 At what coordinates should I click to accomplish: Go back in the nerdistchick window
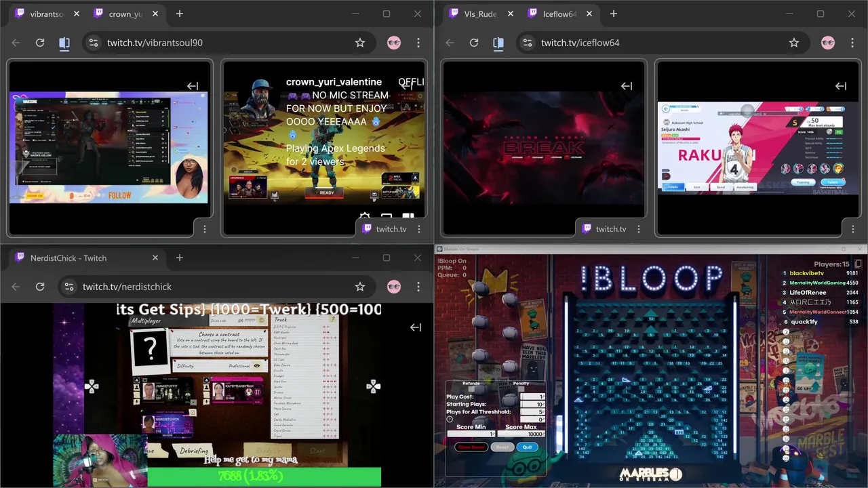pyautogui.click(x=16, y=287)
